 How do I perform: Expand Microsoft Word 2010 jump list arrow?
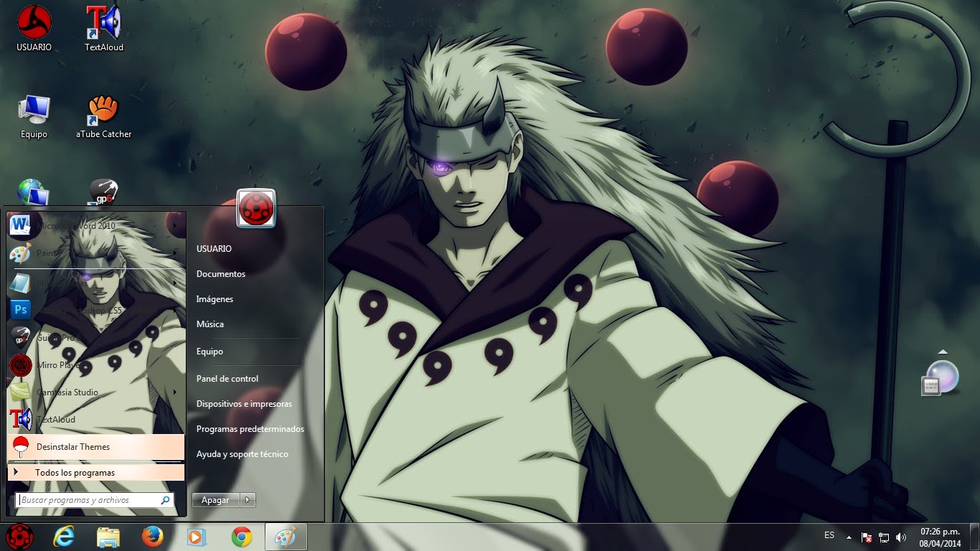pyautogui.click(x=175, y=226)
